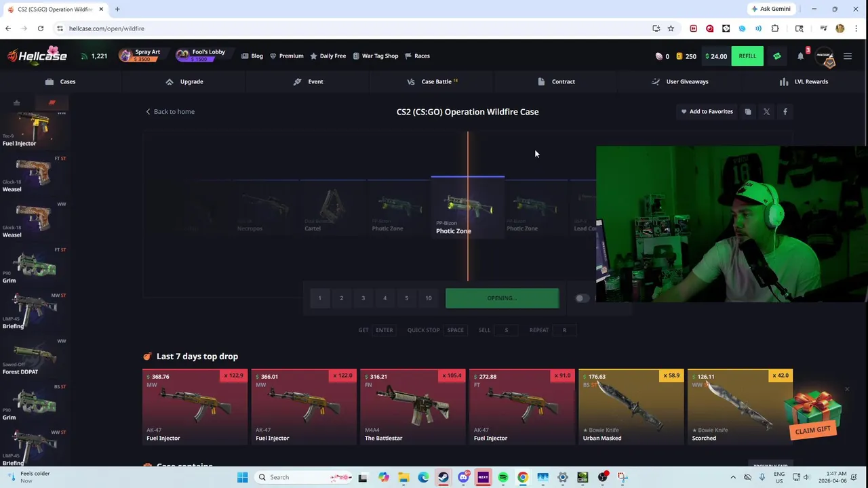Screen dimensions: 868x488
Task: Open the Contract tab
Action: (556, 81)
